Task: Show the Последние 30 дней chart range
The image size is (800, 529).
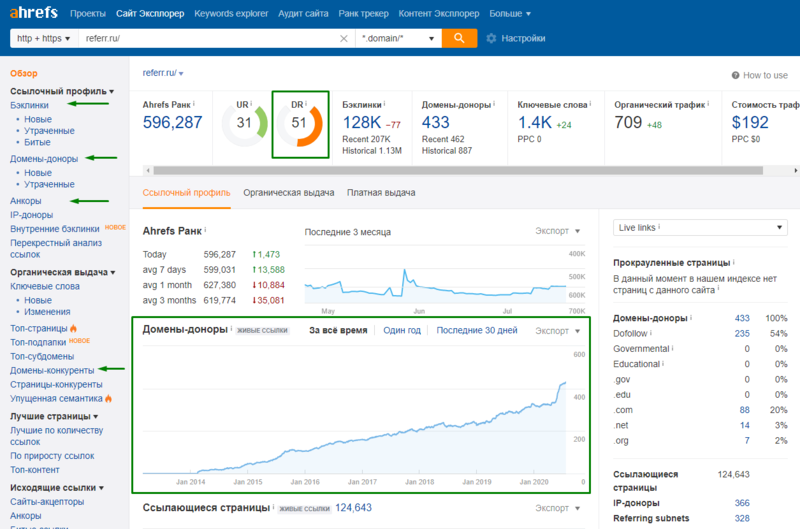Action: coord(477,331)
